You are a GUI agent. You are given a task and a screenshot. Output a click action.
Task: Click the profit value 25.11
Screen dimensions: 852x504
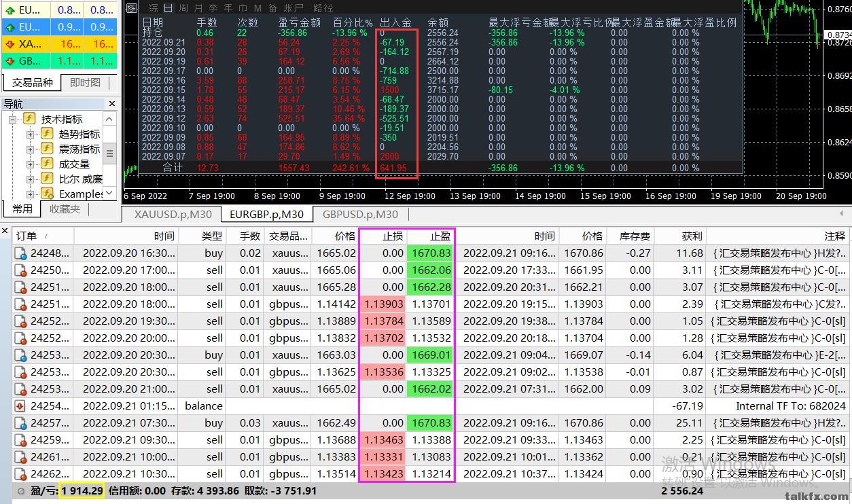[x=690, y=423]
